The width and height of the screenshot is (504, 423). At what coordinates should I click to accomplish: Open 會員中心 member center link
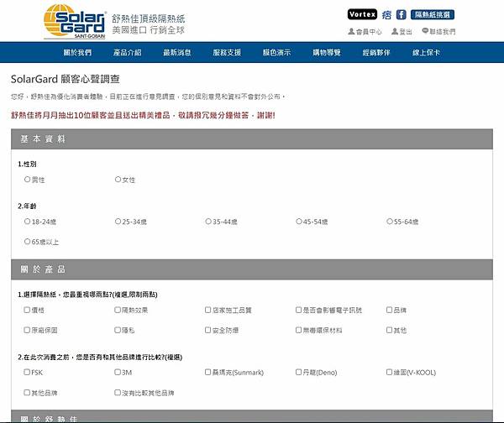coord(365,32)
